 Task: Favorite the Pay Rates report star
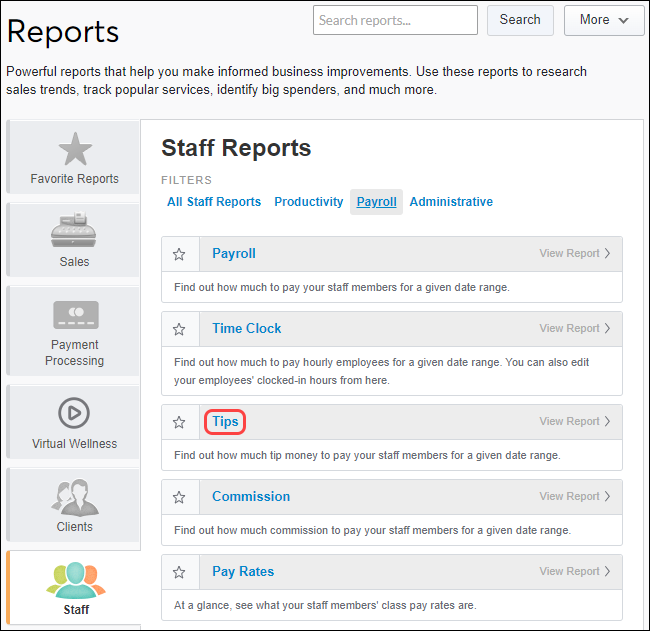pos(179,572)
